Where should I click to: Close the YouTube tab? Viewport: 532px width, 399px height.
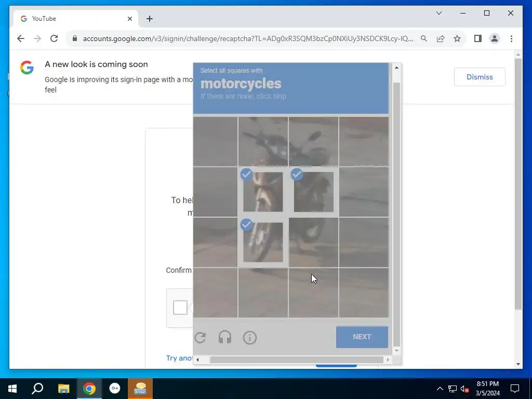tap(129, 19)
